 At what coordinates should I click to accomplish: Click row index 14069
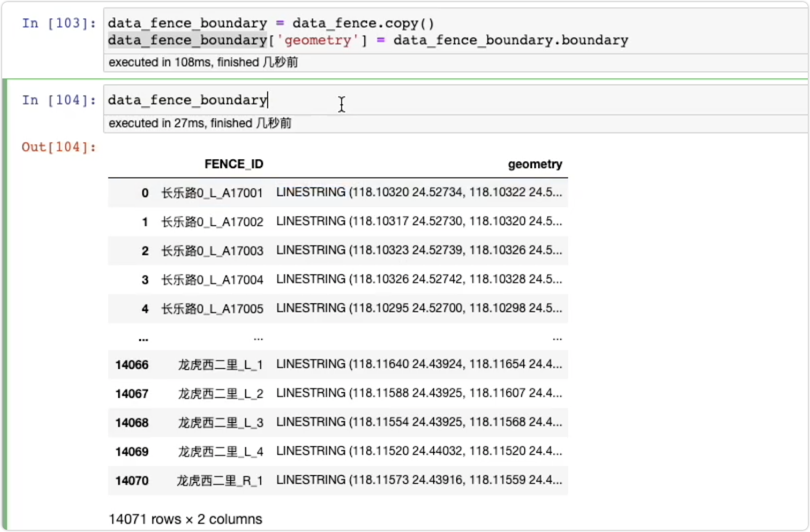132,452
